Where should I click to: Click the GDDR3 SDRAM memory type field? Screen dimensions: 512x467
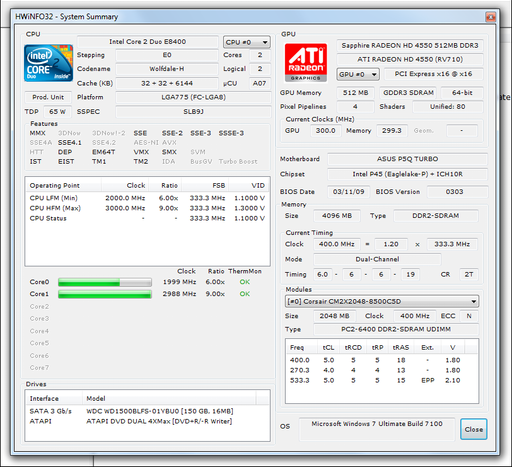click(408, 93)
